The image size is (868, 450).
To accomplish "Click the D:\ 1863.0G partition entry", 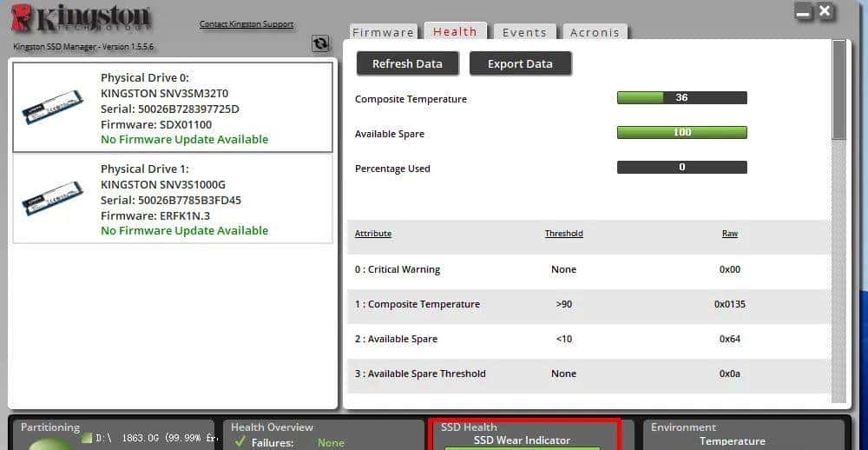I will [x=149, y=439].
